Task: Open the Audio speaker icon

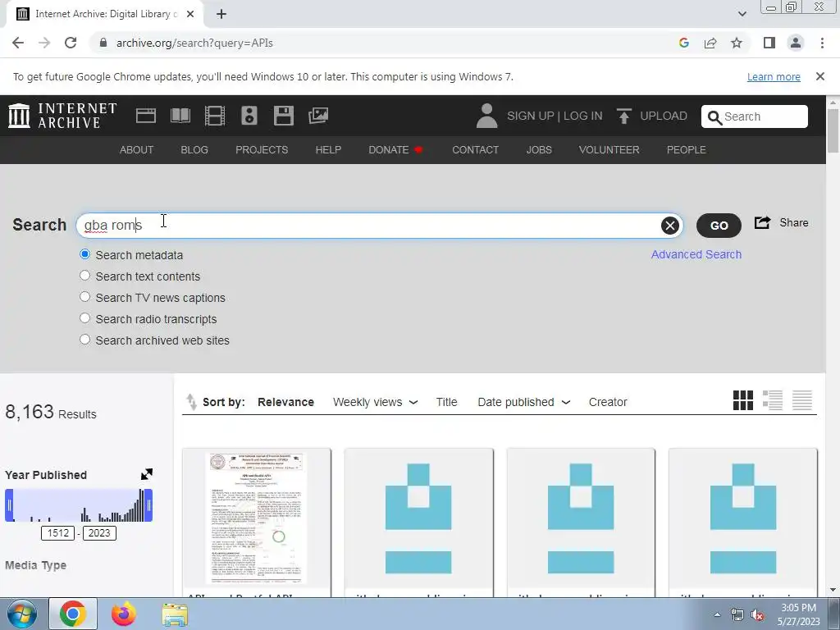Action: click(x=249, y=116)
